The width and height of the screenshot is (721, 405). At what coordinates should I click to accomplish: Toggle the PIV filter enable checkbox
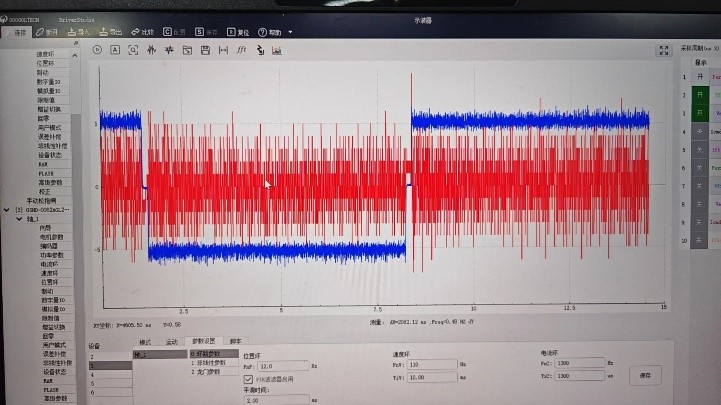click(x=249, y=379)
